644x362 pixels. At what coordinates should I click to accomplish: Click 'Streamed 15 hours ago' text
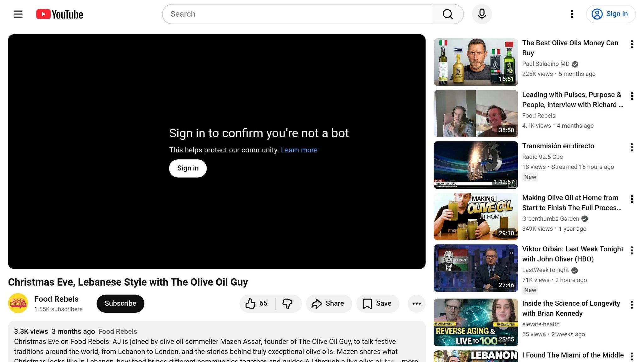pyautogui.click(x=583, y=167)
